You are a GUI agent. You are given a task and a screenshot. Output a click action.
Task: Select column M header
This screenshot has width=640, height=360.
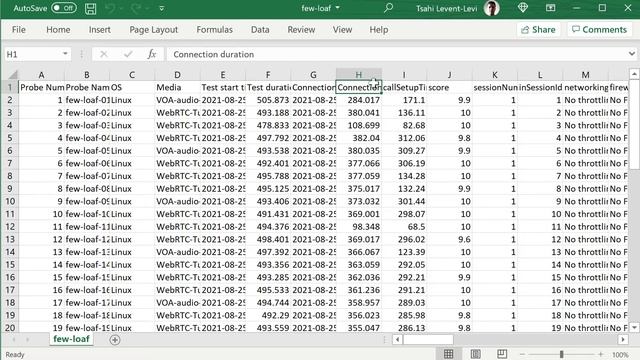585,75
